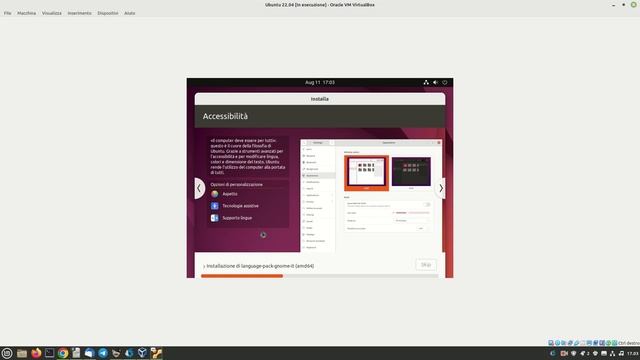Select the dark theme thumbnail in slideshow
The height and width of the screenshot is (360, 640).
point(411,172)
